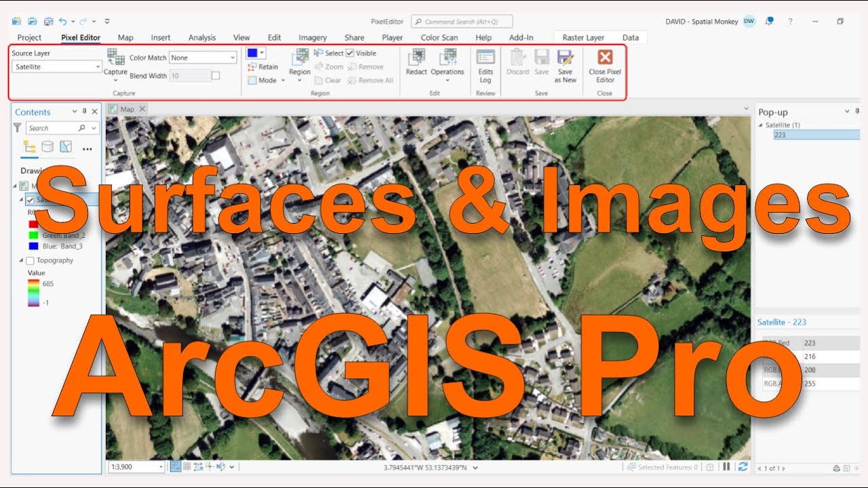
Task: Customize Quick Access Toolbar dropdown arrow
Action: coord(107,22)
